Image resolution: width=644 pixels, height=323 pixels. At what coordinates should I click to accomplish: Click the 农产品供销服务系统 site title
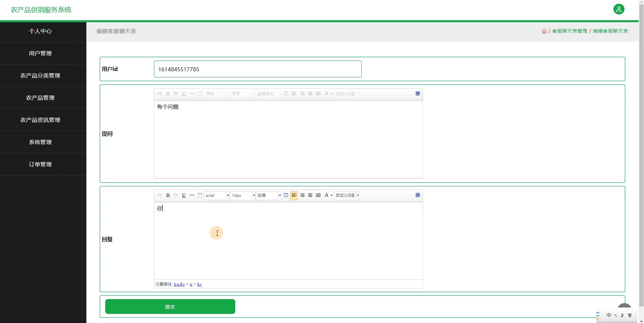click(41, 10)
